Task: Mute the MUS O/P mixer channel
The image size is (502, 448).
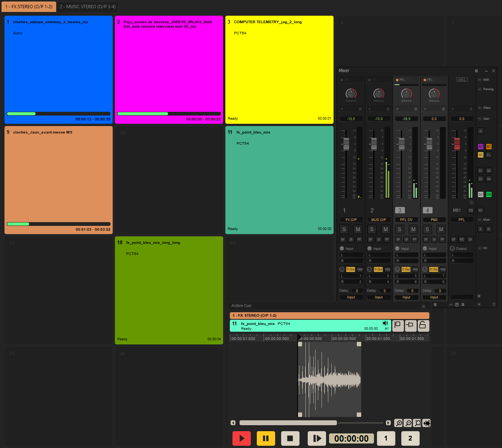Action: point(386,229)
